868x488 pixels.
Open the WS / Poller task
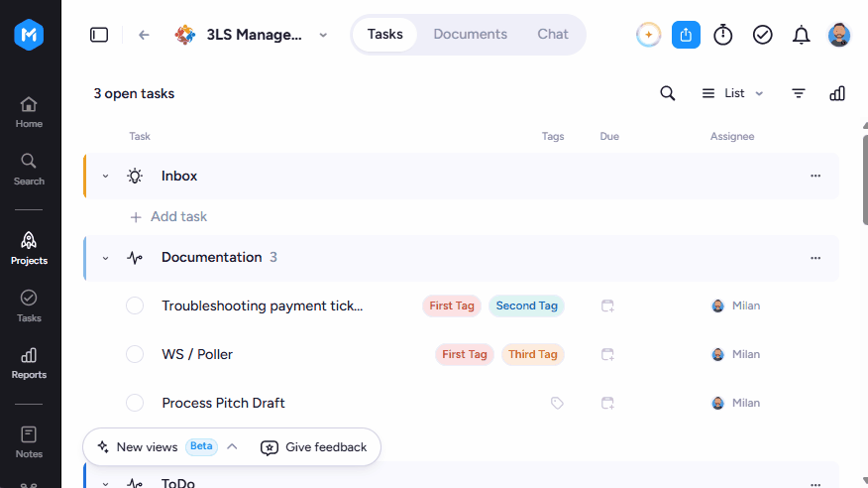[x=197, y=354]
